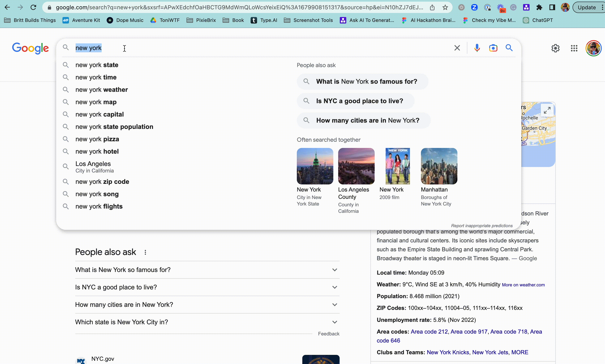605x364 pixels.
Task: Click the browser address bar URL
Action: click(239, 7)
